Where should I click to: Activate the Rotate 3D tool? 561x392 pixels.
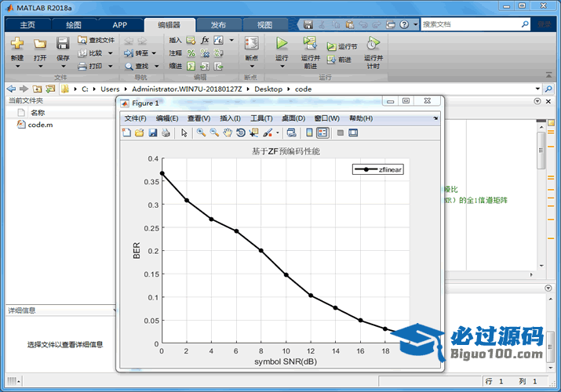(x=241, y=133)
